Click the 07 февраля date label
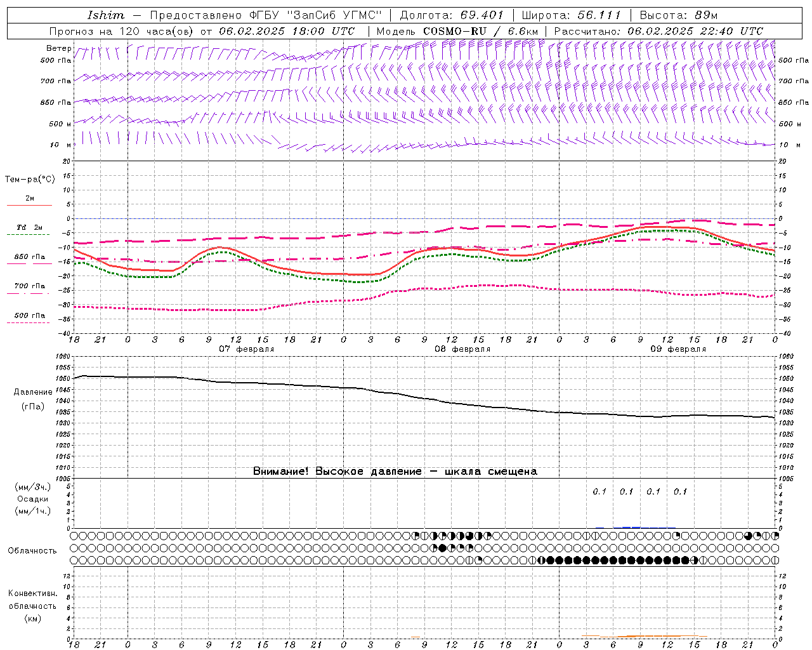The height and width of the screenshot is (650, 812). point(247,349)
